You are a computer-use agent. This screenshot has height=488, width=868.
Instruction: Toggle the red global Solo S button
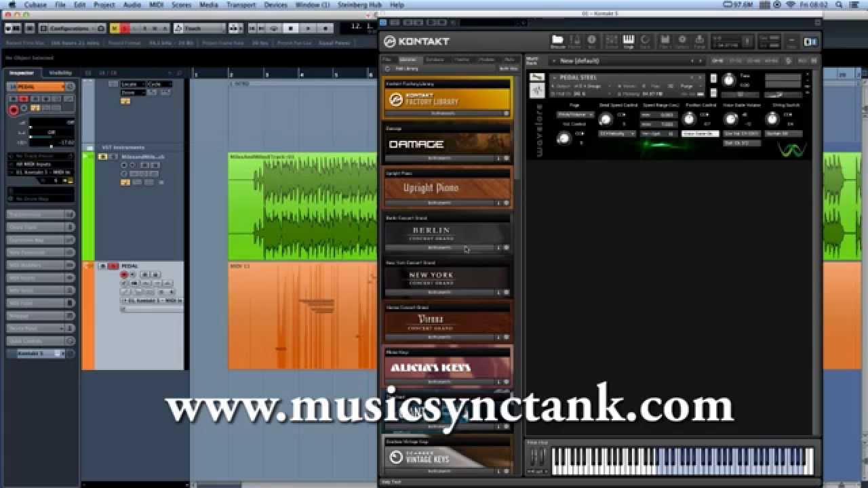coord(124,28)
